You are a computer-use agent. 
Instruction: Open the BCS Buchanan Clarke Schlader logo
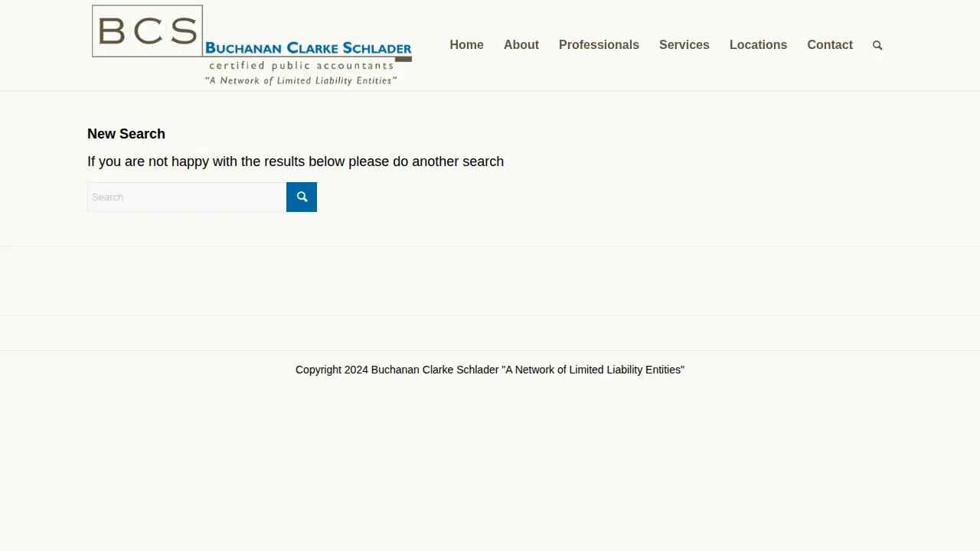251,45
